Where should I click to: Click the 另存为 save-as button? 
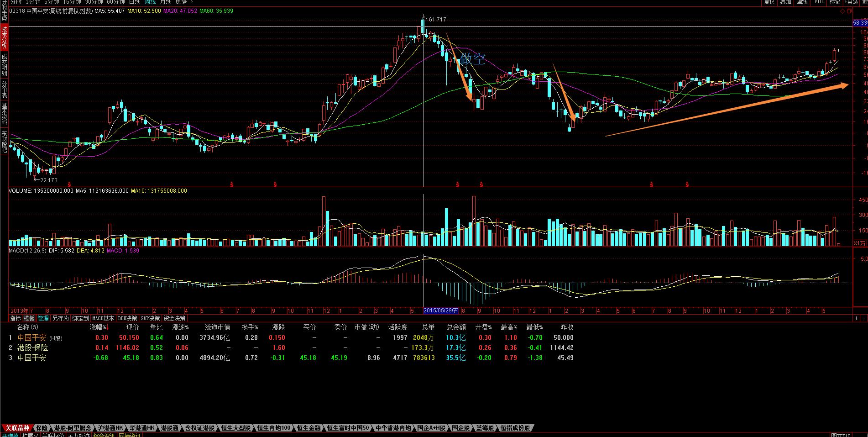point(60,318)
